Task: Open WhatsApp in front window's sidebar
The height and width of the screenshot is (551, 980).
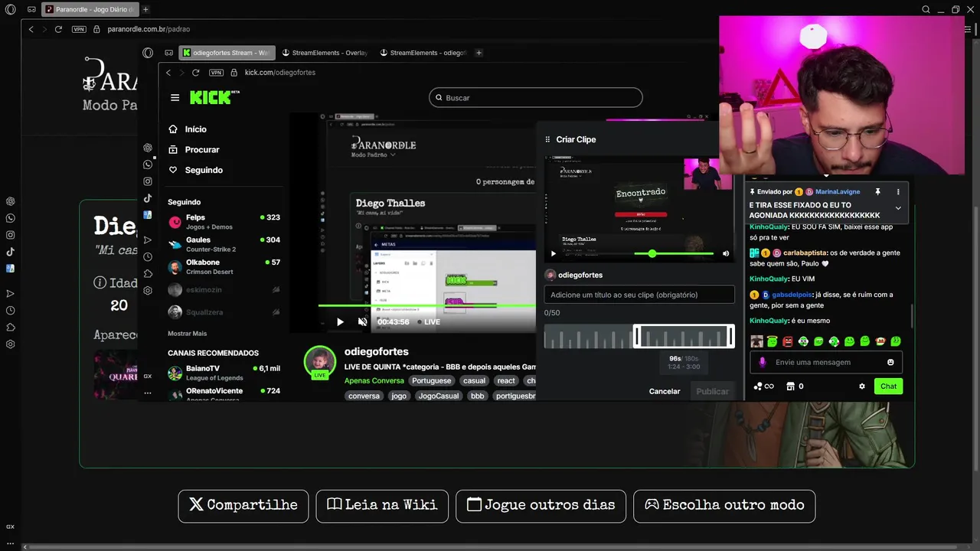Action: pos(148,165)
